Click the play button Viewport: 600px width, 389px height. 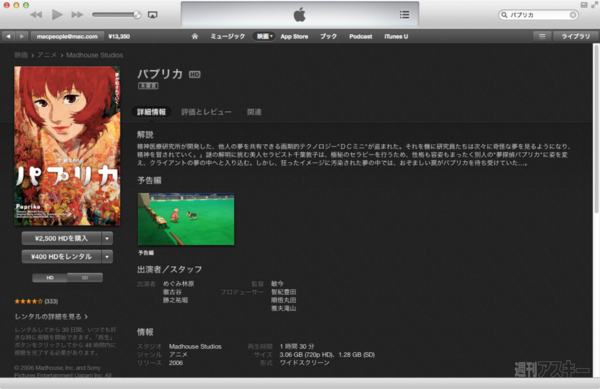click(x=57, y=15)
